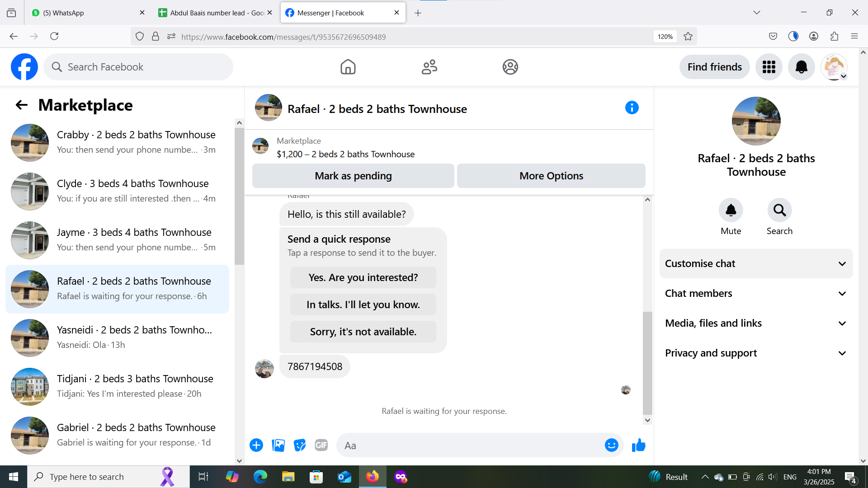Attach a photo or file to the message
This screenshot has height=488, width=868.
278,445
